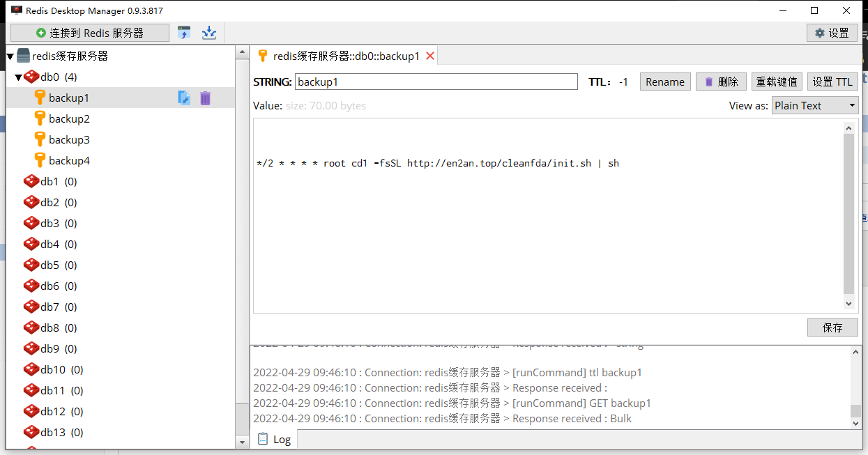This screenshot has width=868, height=455.
Task: Click into the value text editor area
Action: coord(548,216)
